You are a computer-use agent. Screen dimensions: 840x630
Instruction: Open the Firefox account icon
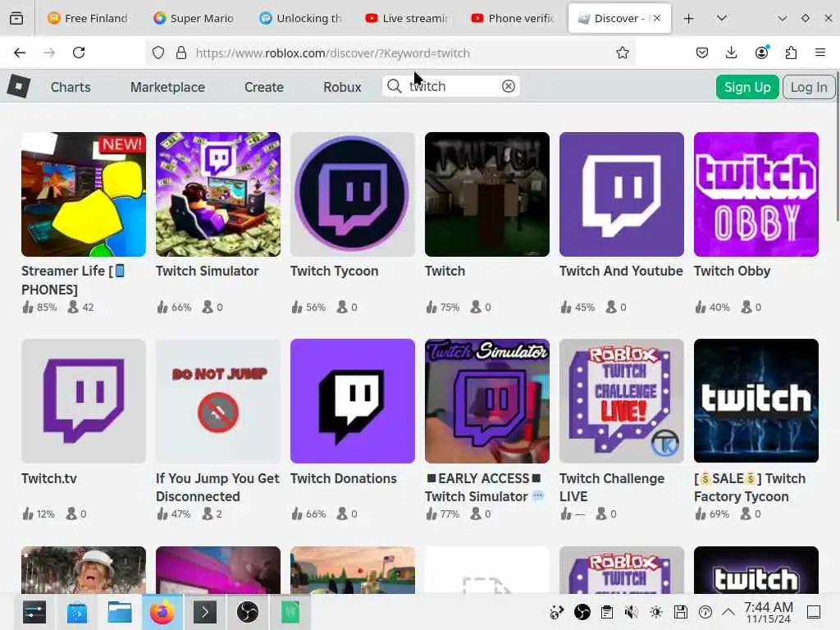coord(761,52)
